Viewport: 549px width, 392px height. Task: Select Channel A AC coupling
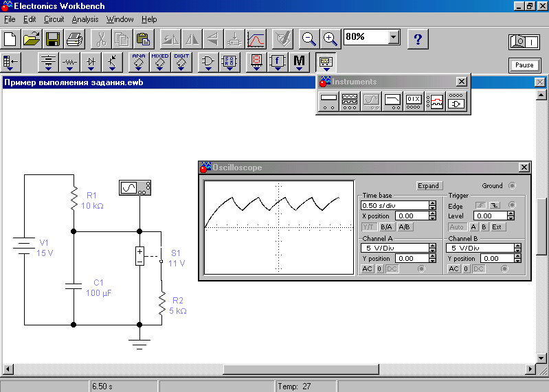[368, 269]
